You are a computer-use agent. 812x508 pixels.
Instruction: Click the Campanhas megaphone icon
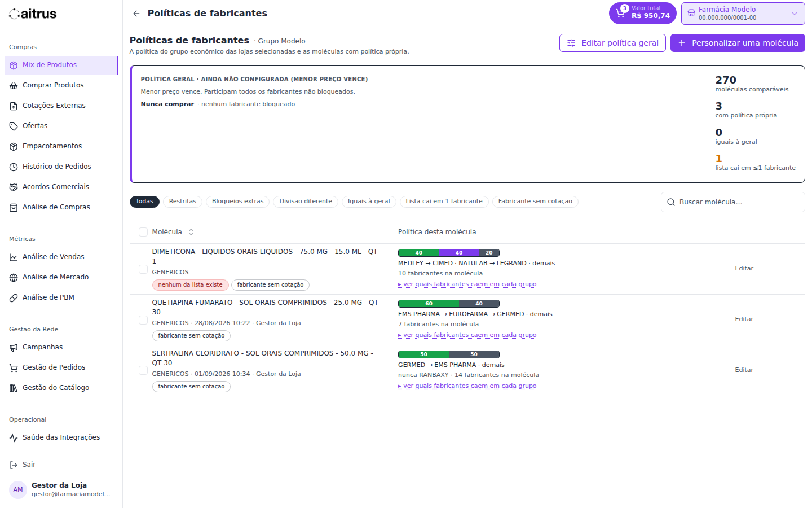14,348
